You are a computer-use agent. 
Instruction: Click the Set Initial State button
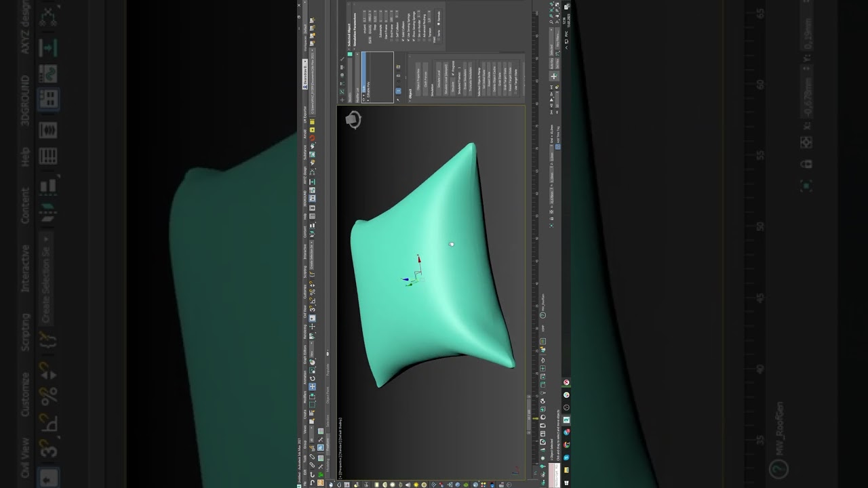[x=484, y=79]
